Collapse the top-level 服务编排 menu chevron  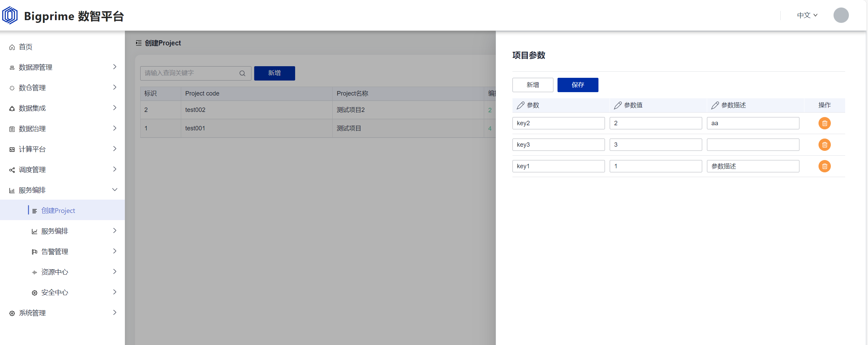[x=115, y=190]
